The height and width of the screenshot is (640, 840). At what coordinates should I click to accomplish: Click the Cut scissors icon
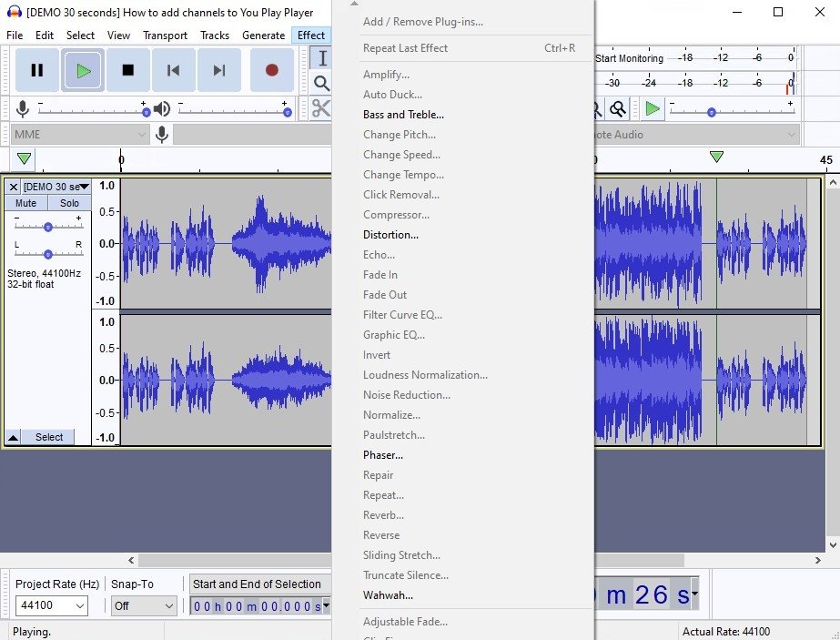click(321, 108)
